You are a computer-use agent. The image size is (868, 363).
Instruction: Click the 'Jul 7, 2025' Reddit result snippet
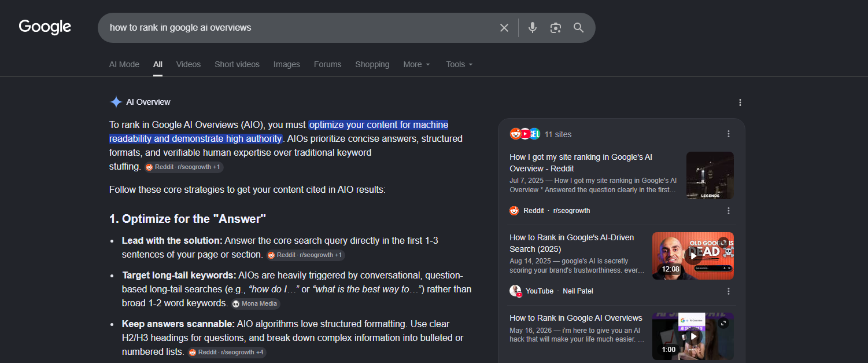[593, 185]
